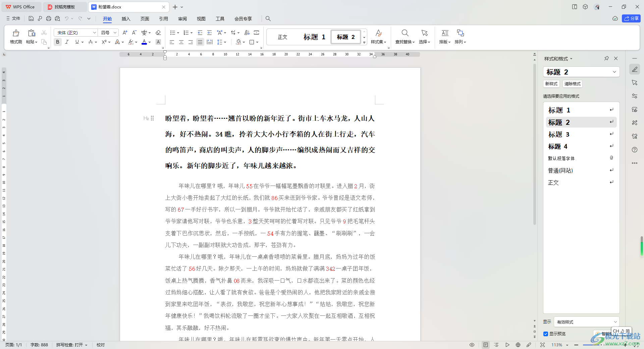Screen dimensions: 644x349
Task: Apply 标题 3 style from list
Action: point(559,135)
